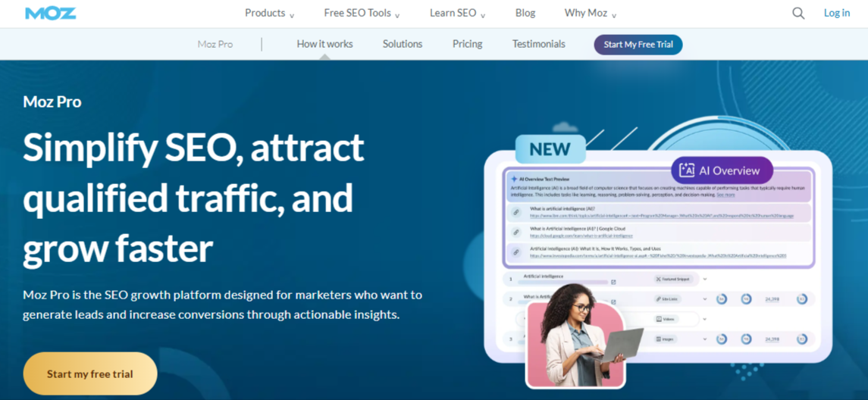Expand the chevron next to Images

(x=705, y=339)
